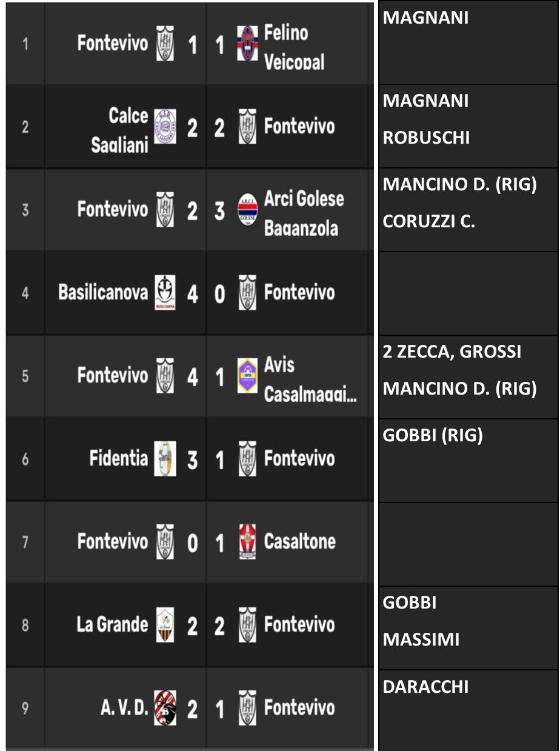Click scorer cell 2 ZECCA, GROSSI
This screenshot has width=560, height=751.
pos(468,376)
